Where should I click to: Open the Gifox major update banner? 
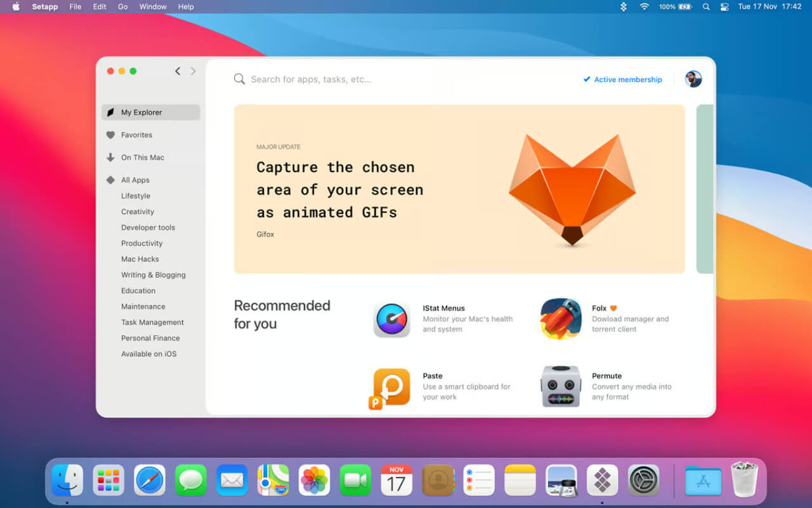[459, 189]
